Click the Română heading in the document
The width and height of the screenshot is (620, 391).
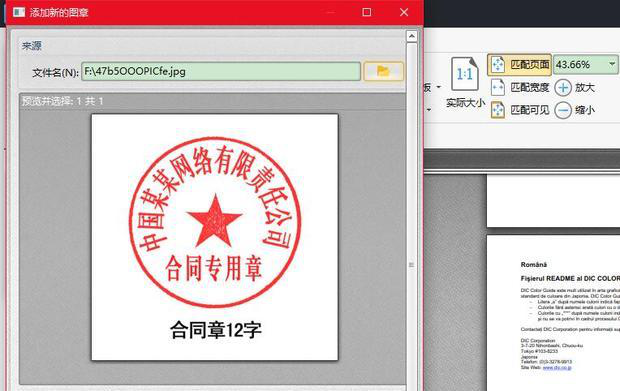[x=534, y=264]
